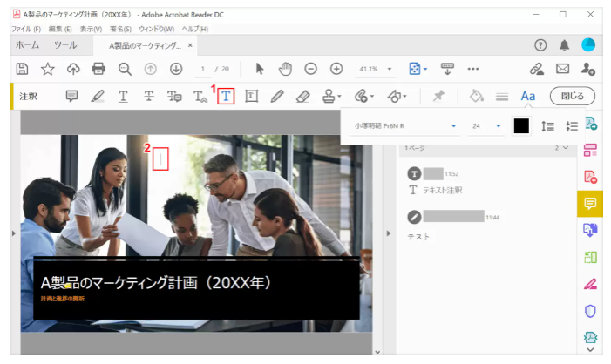Select the pencil drawing tool
The image size is (611, 364).
tap(277, 96)
